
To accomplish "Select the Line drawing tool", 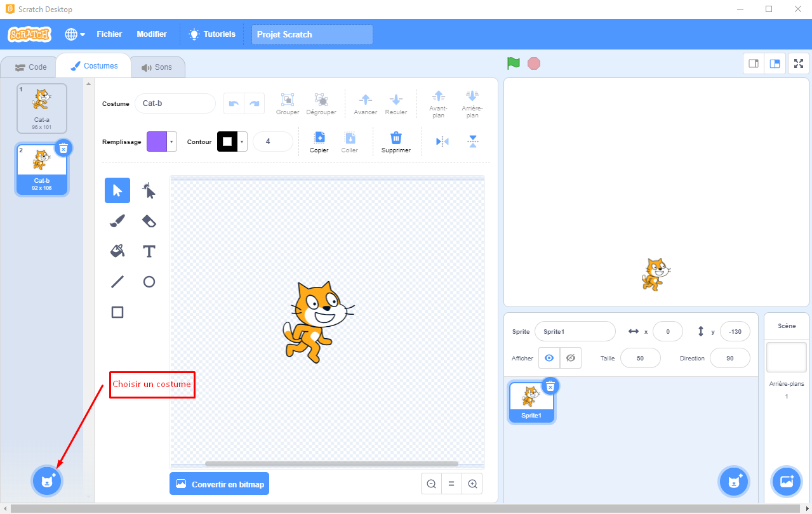I will click(117, 282).
